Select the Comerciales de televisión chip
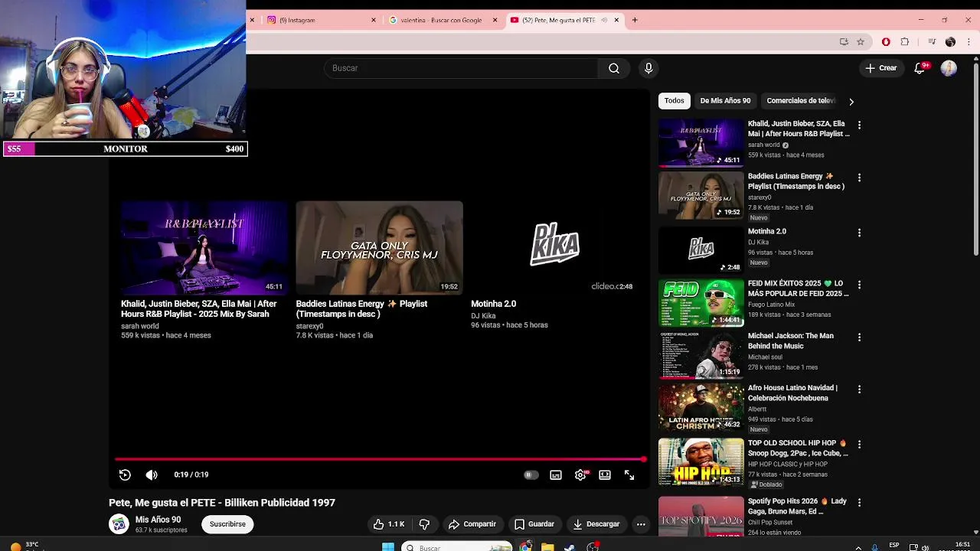This screenshot has height=551, width=980. (x=801, y=100)
